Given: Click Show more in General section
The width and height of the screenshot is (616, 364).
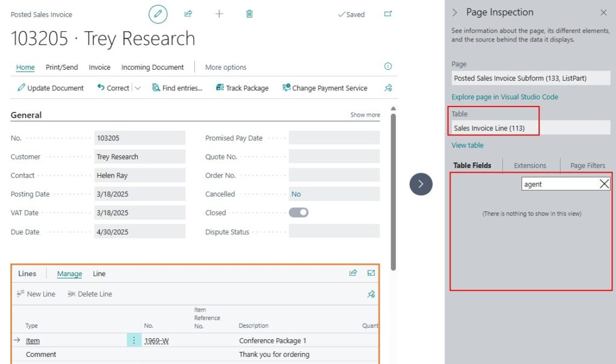Looking at the screenshot, I should 365,115.
